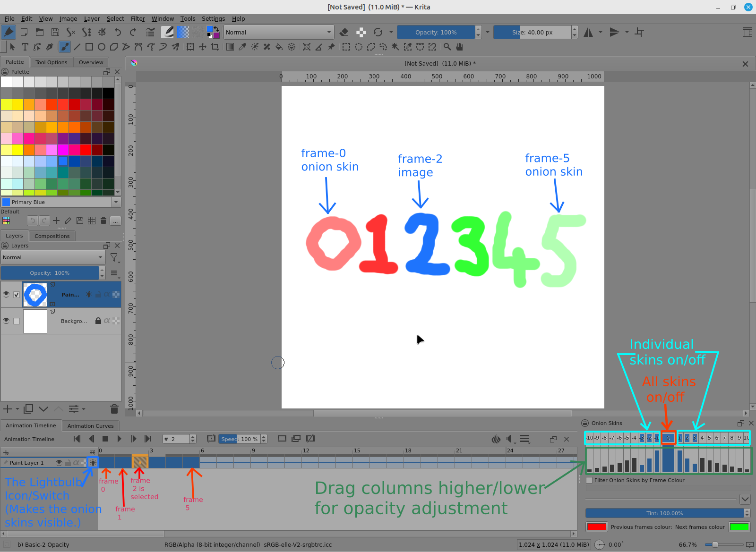This screenshot has width=756, height=552.
Task: Pick the Fill bucket tool
Action: (x=279, y=47)
